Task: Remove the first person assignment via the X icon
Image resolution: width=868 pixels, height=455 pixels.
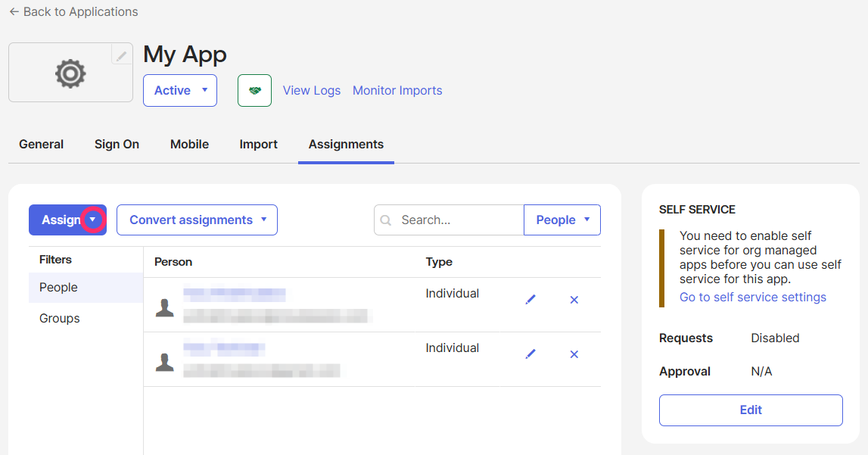Action: 574,300
